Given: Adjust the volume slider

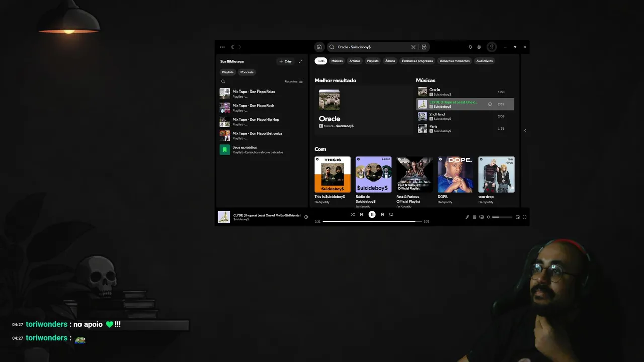Looking at the screenshot, I should pyautogui.click(x=502, y=217).
